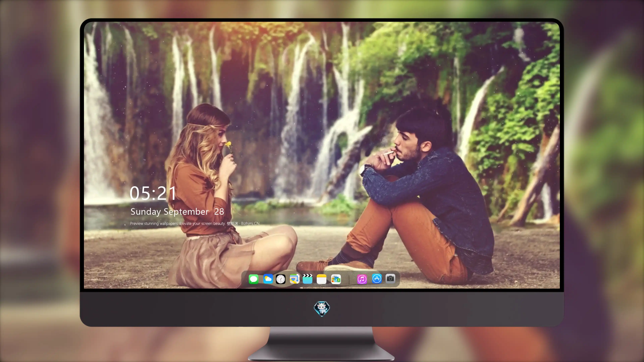
Task: Open the Videos clapperboard app
Action: [x=308, y=279]
